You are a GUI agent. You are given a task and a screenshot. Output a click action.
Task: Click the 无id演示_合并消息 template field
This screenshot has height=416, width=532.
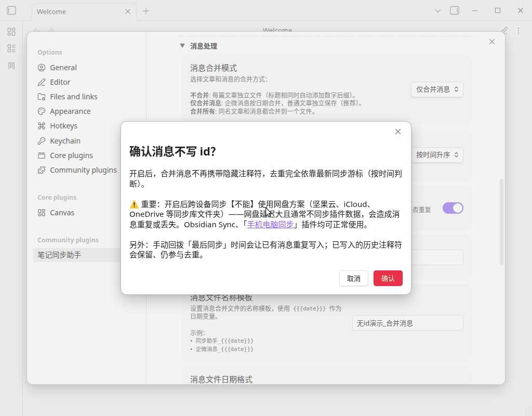[x=407, y=323]
